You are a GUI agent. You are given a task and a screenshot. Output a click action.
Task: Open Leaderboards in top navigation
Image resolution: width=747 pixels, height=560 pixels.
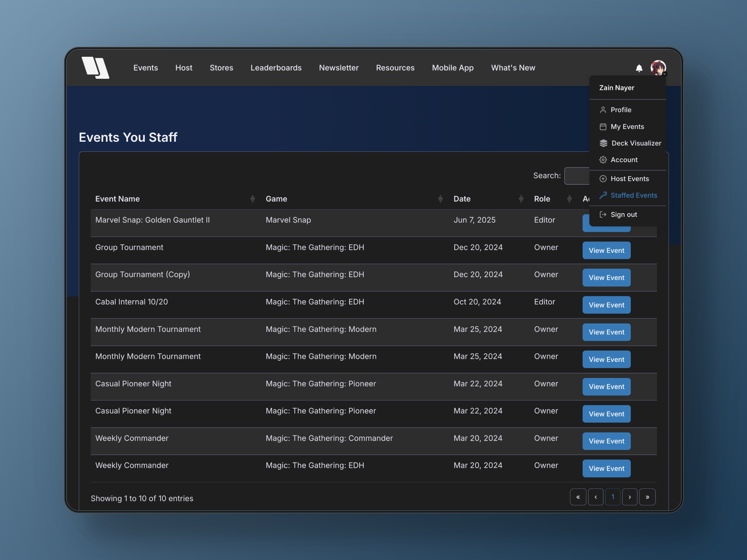[276, 68]
